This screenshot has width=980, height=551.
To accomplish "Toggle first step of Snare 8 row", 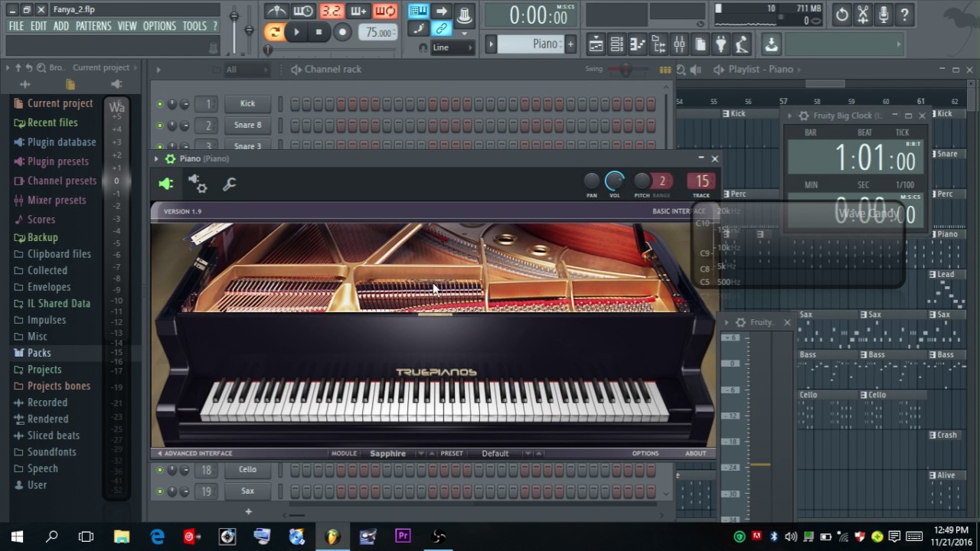I will tap(296, 126).
